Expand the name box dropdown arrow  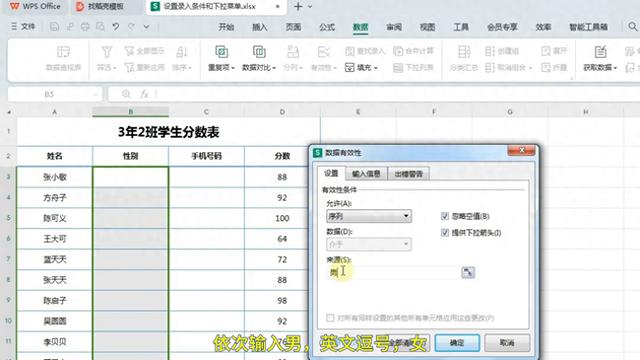pos(96,95)
